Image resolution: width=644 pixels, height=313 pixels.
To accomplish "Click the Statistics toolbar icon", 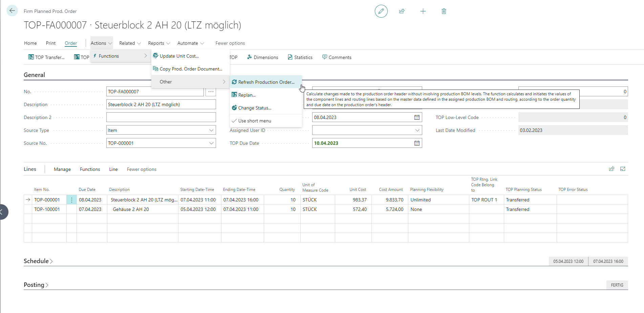I will point(300,57).
